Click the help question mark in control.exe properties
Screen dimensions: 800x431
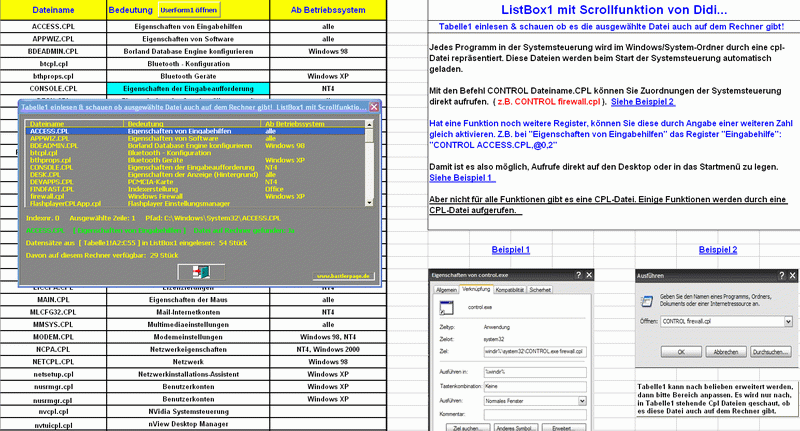(579, 275)
